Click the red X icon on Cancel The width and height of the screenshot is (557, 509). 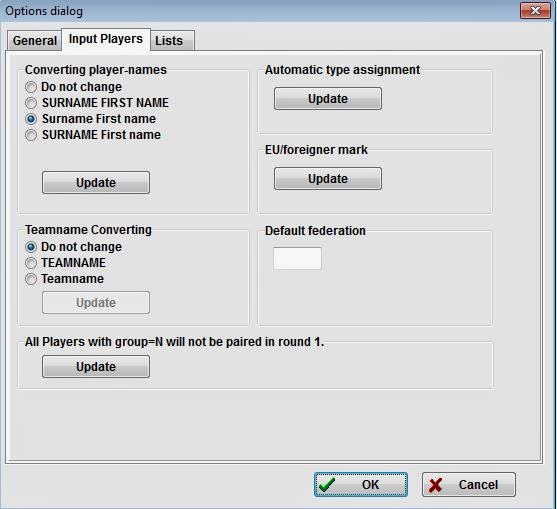pyautogui.click(x=435, y=485)
